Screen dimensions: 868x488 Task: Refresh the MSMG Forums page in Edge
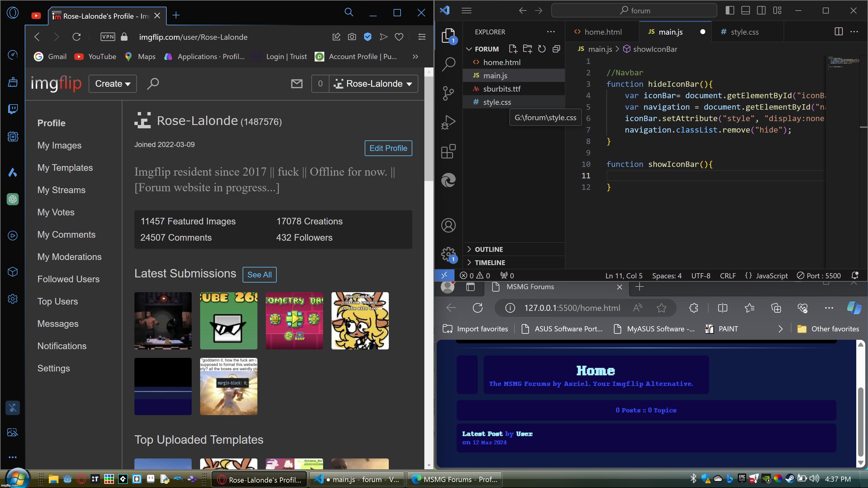click(477, 308)
